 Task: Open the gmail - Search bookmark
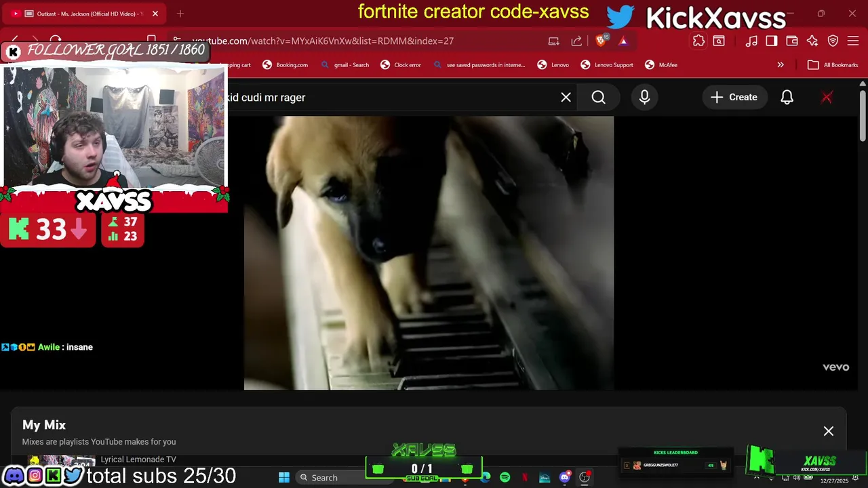point(346,65)
